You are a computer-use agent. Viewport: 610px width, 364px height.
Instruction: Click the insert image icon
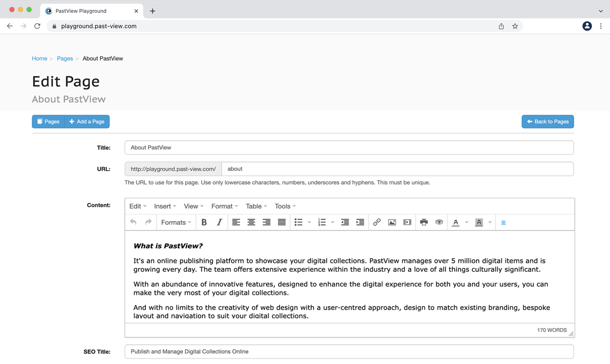[392, 222]
